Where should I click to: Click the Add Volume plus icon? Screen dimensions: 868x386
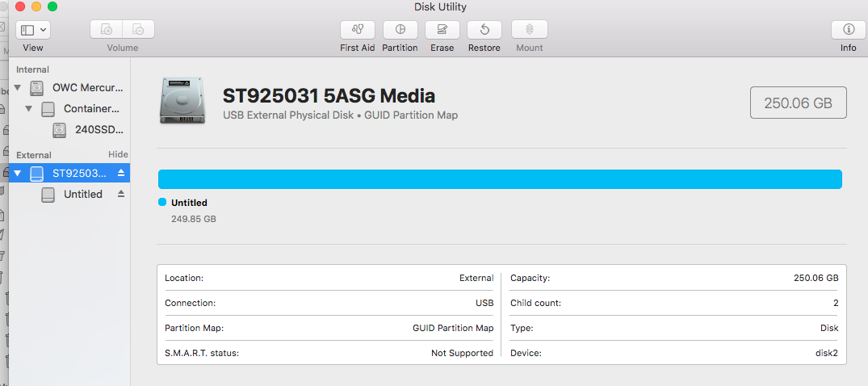point(107,29)
